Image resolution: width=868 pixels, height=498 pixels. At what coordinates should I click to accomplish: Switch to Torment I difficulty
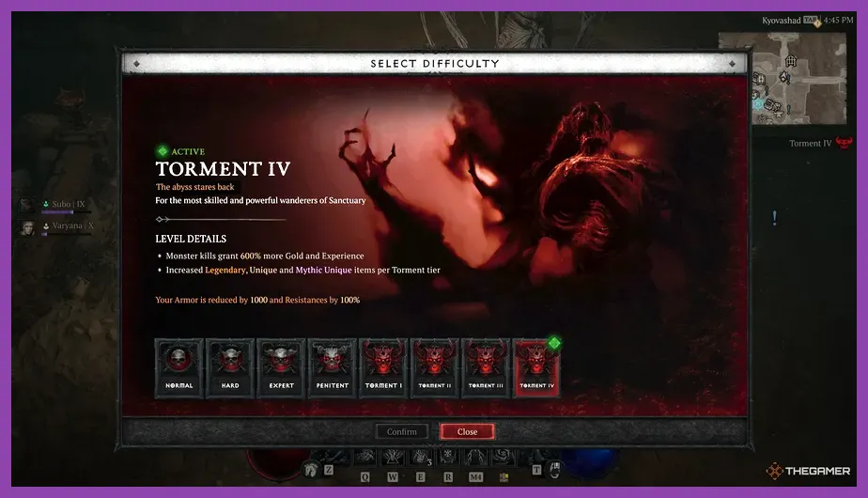383,367
